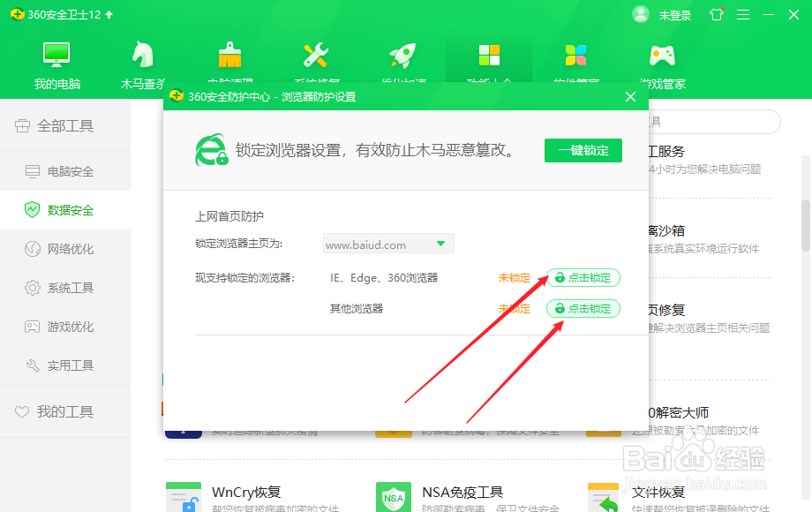Click the NSA shield icon
Screen dimensions: 812x512
394,498
